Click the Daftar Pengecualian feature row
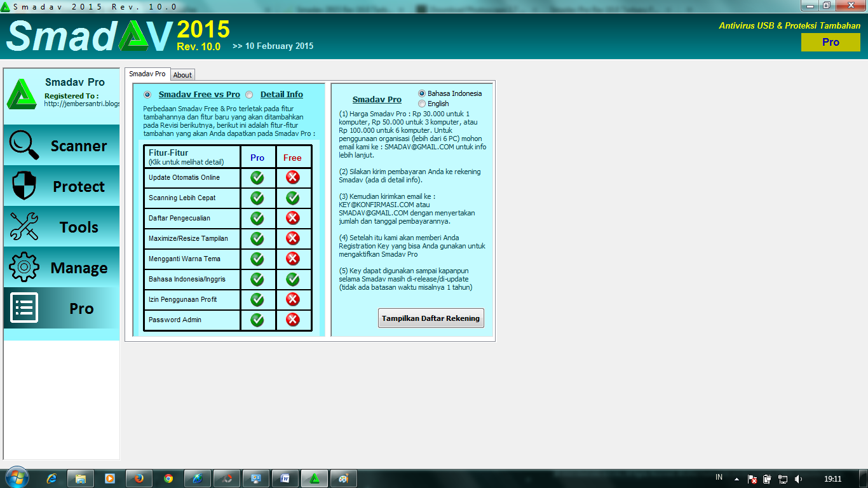The height and width of the screenshot is (488, 868). [x=192, y=218]
